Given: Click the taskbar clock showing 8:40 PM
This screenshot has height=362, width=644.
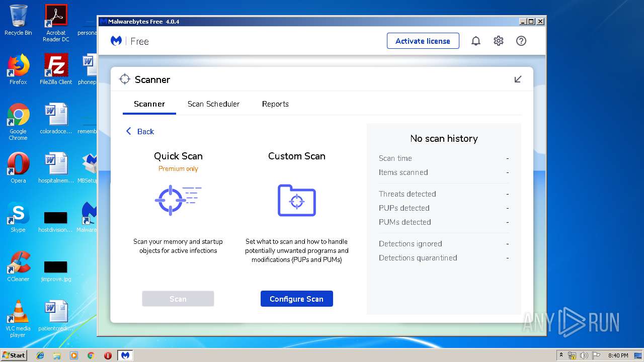Looking at the screenshot, I should 618,355.
